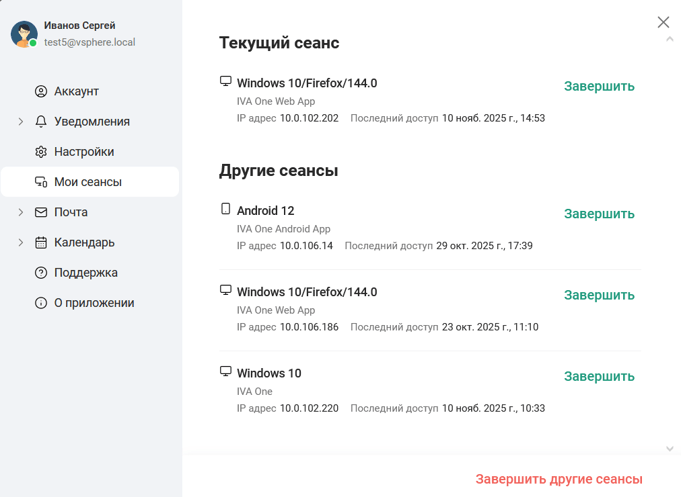Click the О приложении info icon

click(41, 303)
